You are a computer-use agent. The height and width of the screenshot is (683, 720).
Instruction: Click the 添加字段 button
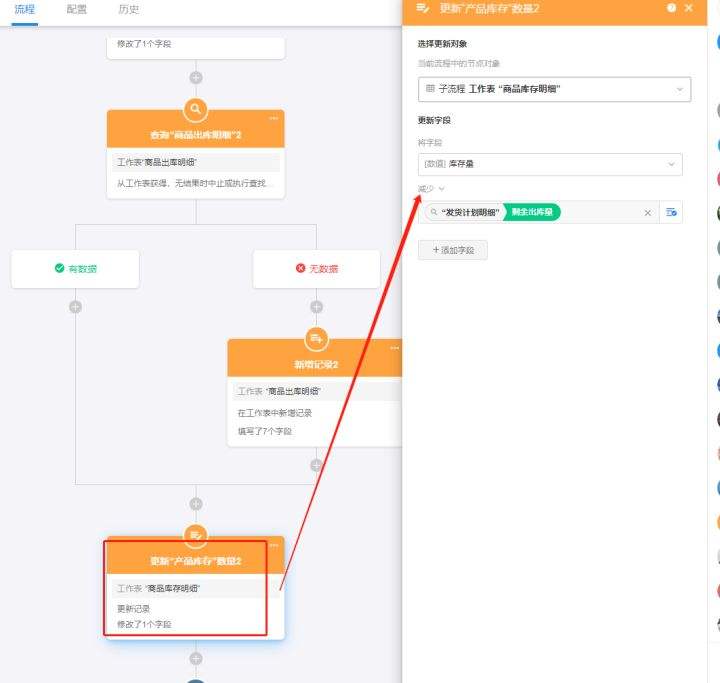click(453, 250)
